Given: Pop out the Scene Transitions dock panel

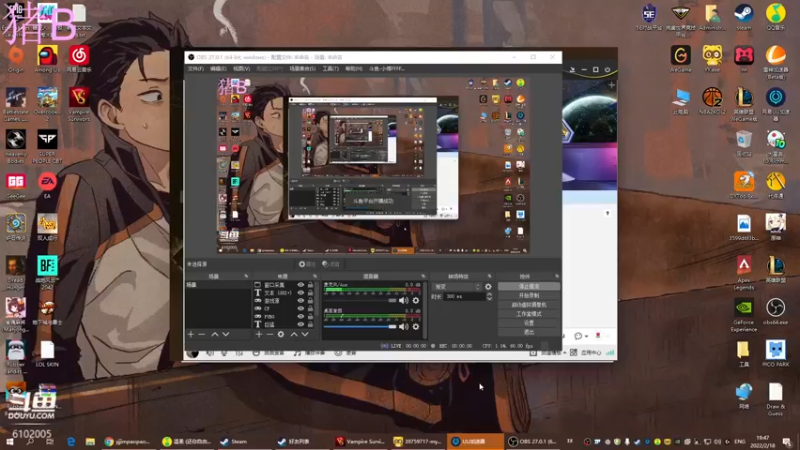Looking at the screenshot, I should [x=489, y=276].
